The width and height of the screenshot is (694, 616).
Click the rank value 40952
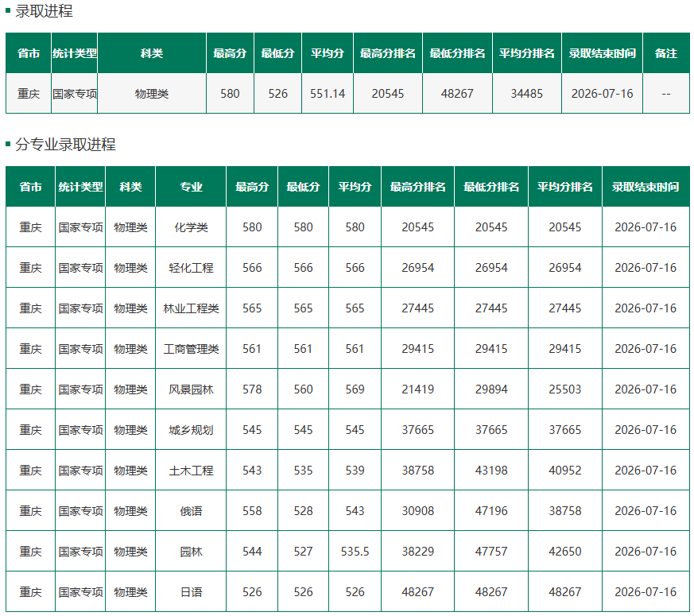click(x=564, y=471)
